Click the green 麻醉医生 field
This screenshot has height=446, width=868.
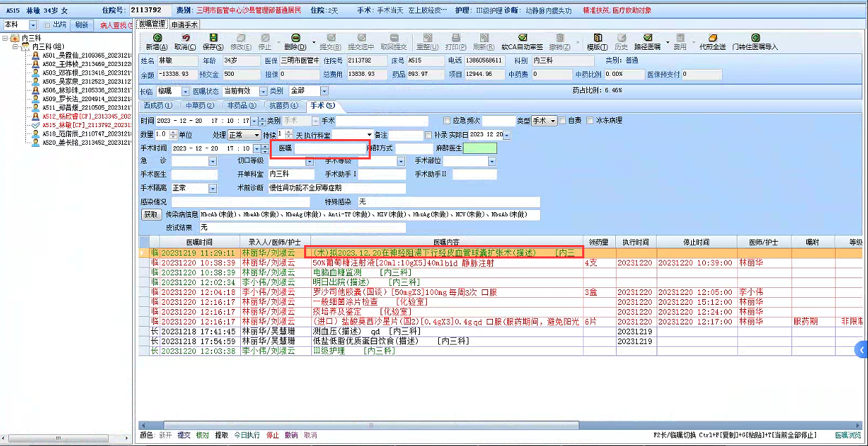[x=480, y=148]
